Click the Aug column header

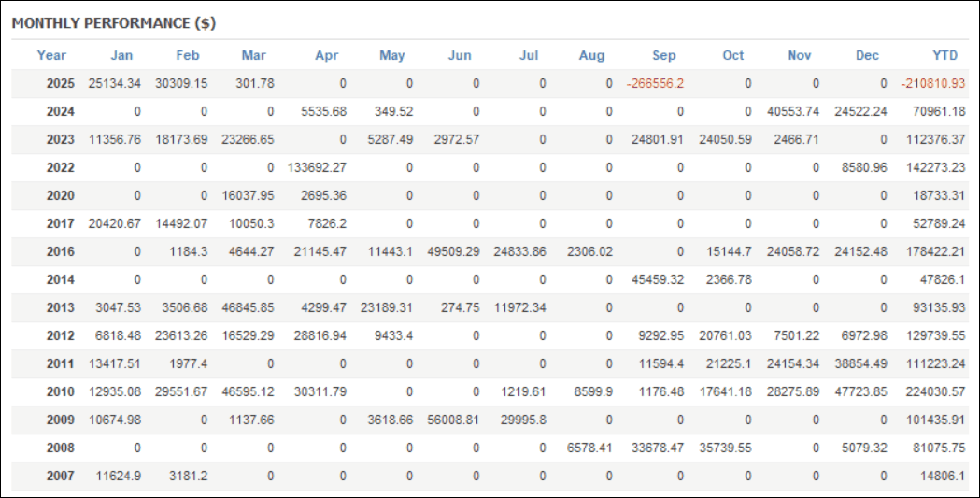[x=591, y=55]
